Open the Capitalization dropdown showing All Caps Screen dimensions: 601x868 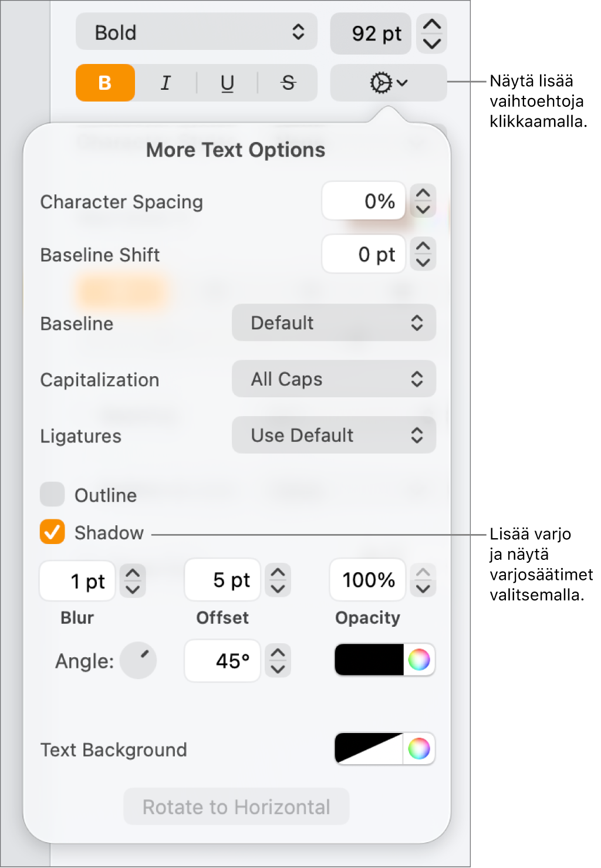click(333, 379)
